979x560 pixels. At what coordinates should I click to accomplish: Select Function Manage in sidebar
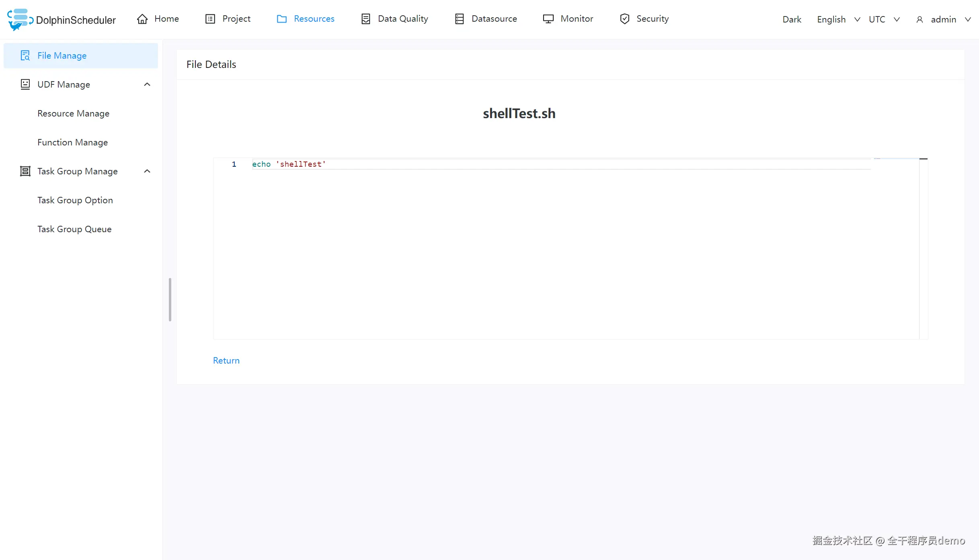[x=72, y=142]
